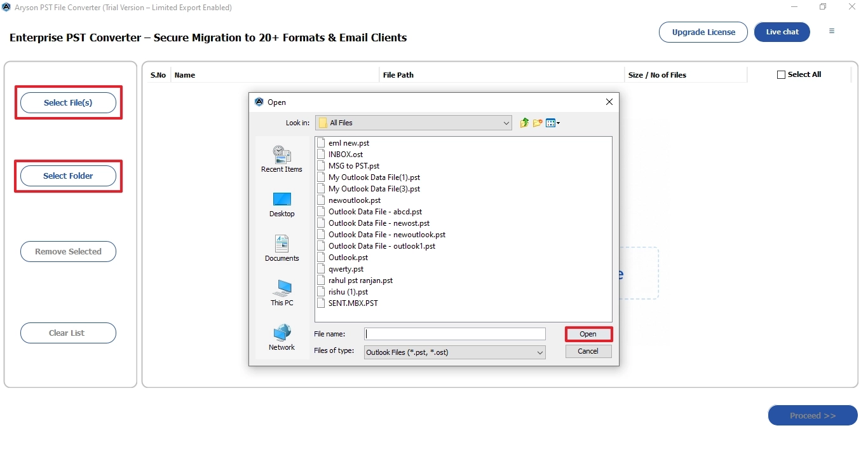
Task: Close the Open dialog with the X
Action: tap(609, 102)
